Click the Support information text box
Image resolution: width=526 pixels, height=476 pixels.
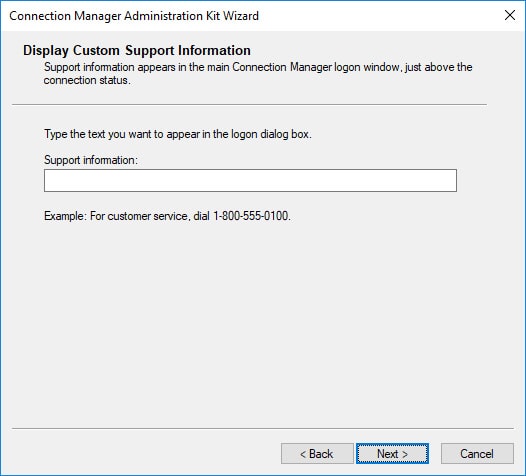coord(250,180)
